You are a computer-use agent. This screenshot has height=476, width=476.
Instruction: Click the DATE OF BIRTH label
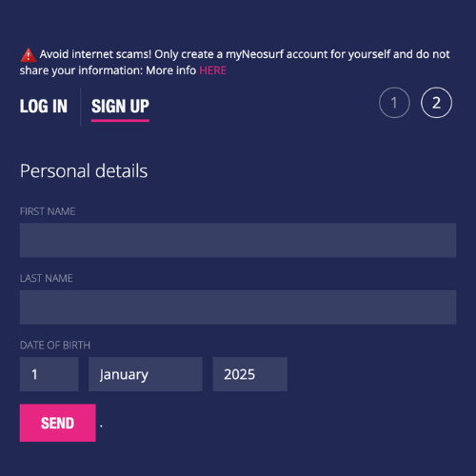tap(55, 346)
